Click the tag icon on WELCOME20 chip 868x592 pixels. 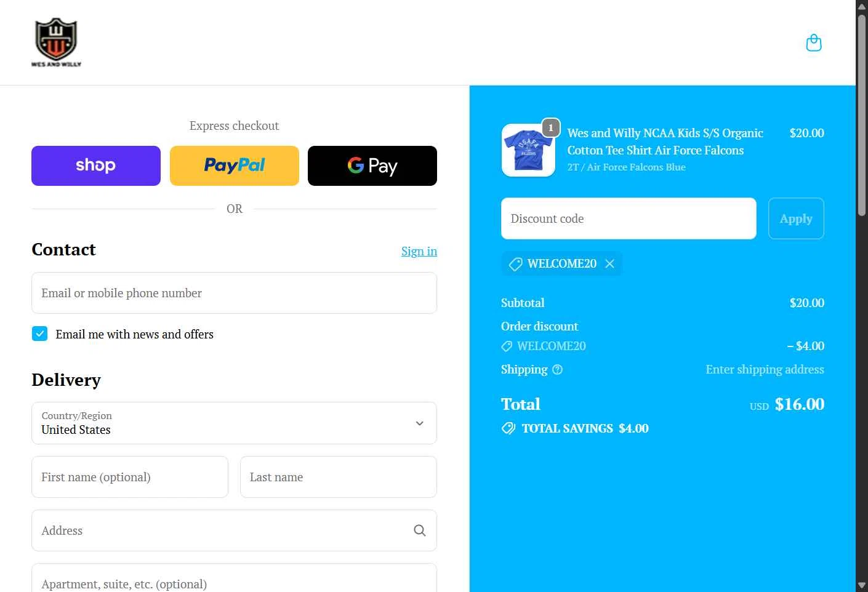515,264
